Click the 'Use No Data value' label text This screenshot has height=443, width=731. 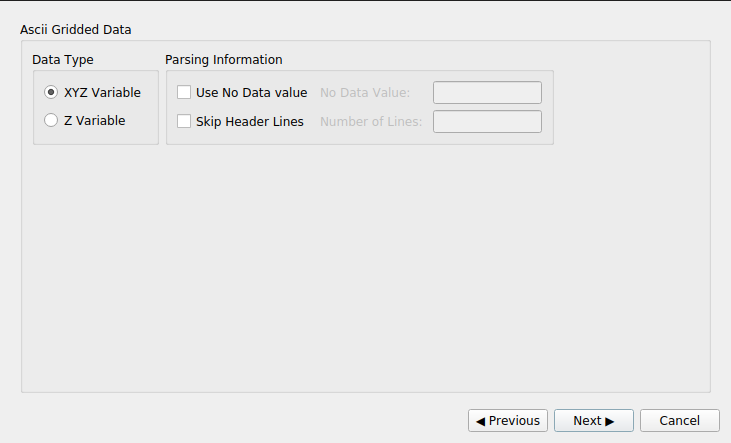tap(251, 93)
